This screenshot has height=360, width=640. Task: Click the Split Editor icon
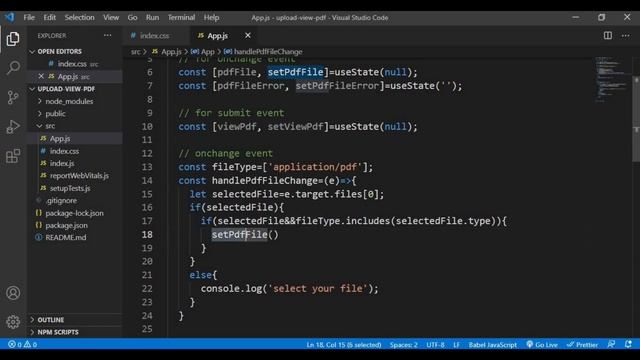coord(608,36)
